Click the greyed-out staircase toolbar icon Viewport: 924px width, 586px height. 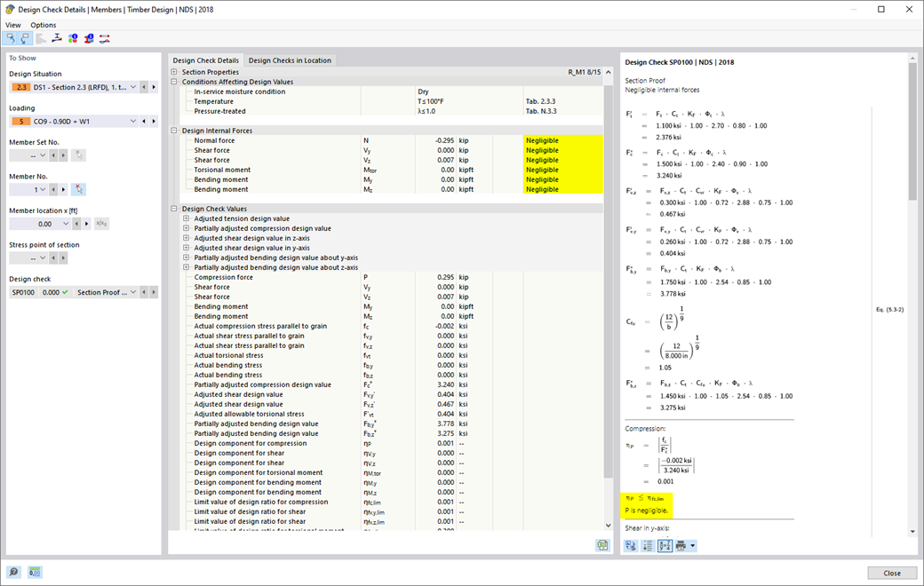click(x=41, y=38)
